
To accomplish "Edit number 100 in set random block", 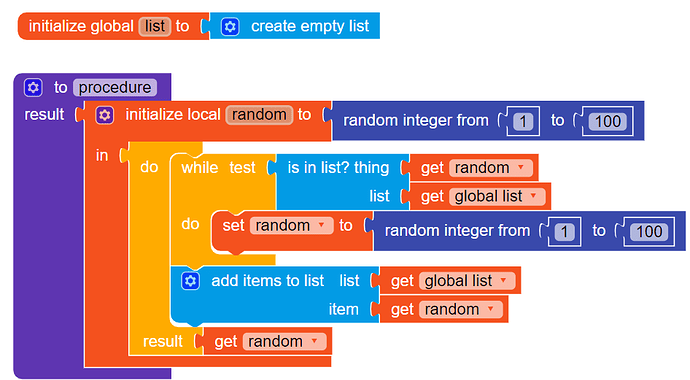I will 649,231.
